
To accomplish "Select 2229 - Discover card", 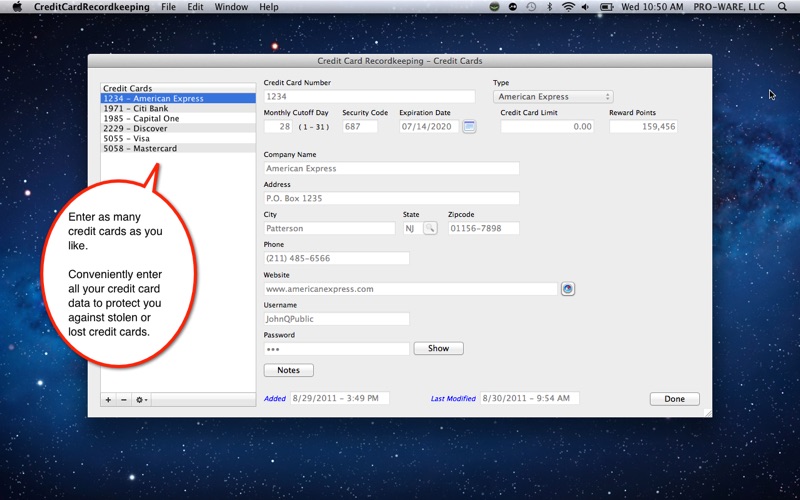I will (x=178, y=128).
